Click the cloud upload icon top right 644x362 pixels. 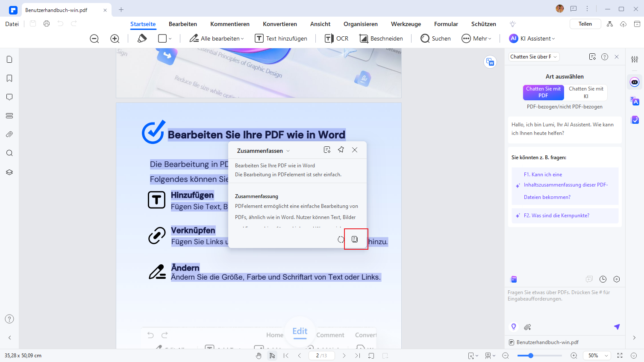[623, 24]
